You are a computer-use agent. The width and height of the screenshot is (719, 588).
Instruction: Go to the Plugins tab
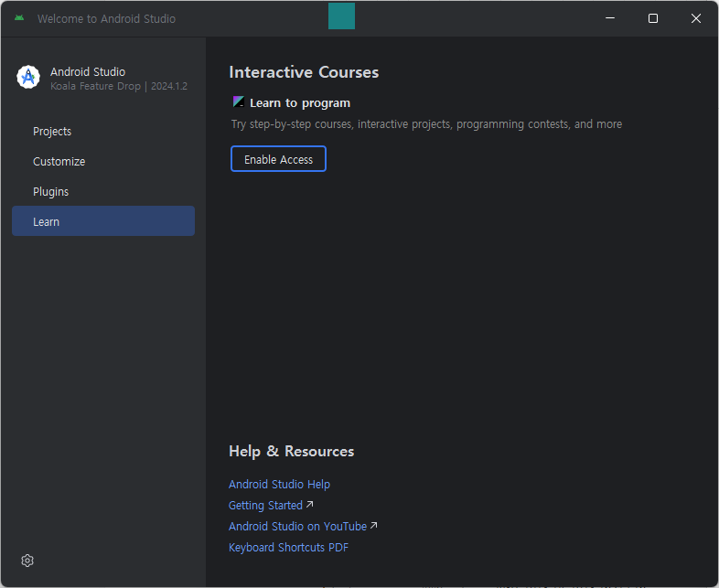51,192
